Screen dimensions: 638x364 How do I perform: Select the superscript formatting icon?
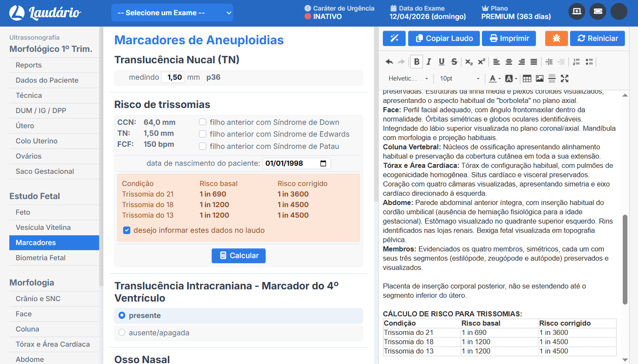point(481,61)
